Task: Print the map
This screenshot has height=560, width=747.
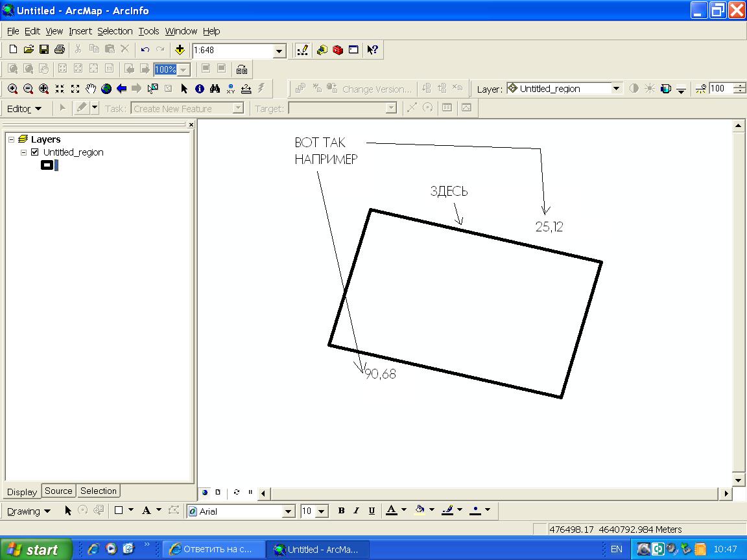Action: 60,49
